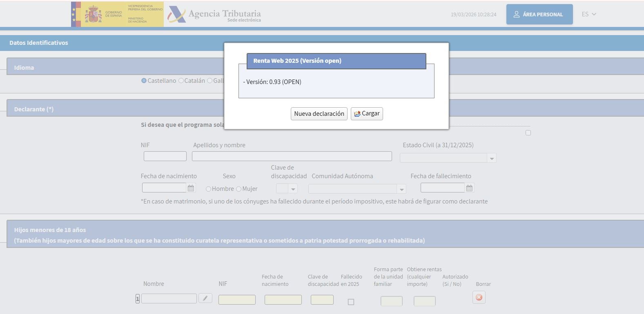Image resolution: width=644 pixels, height=314 pixels.
Task: Choose Hombre as the sex
Action: pyautogui.click(x=208, y=189)
